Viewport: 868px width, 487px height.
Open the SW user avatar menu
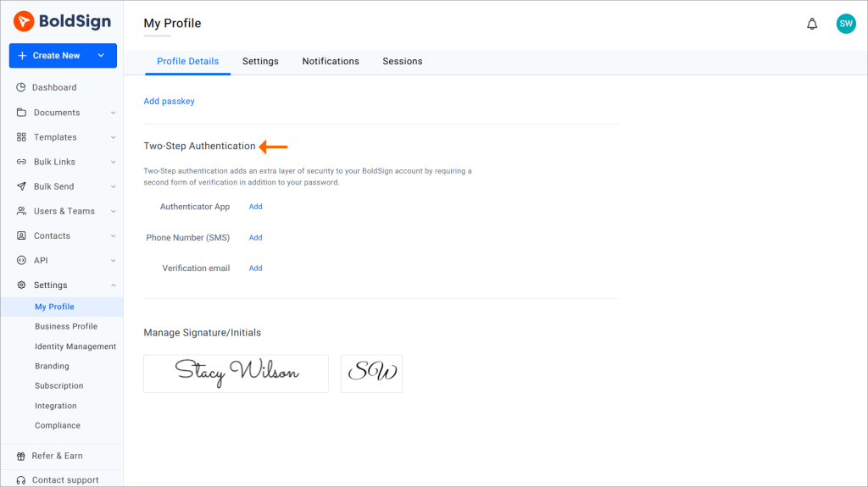pos(845,24)
